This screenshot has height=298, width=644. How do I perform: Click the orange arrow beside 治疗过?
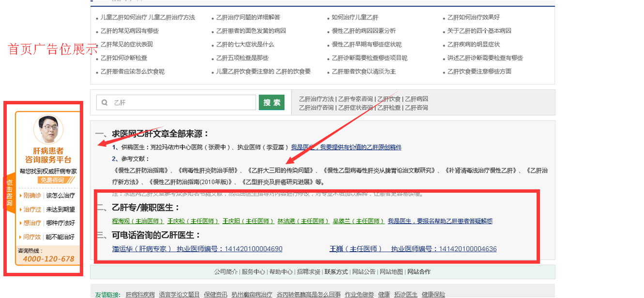pos(20,209)
